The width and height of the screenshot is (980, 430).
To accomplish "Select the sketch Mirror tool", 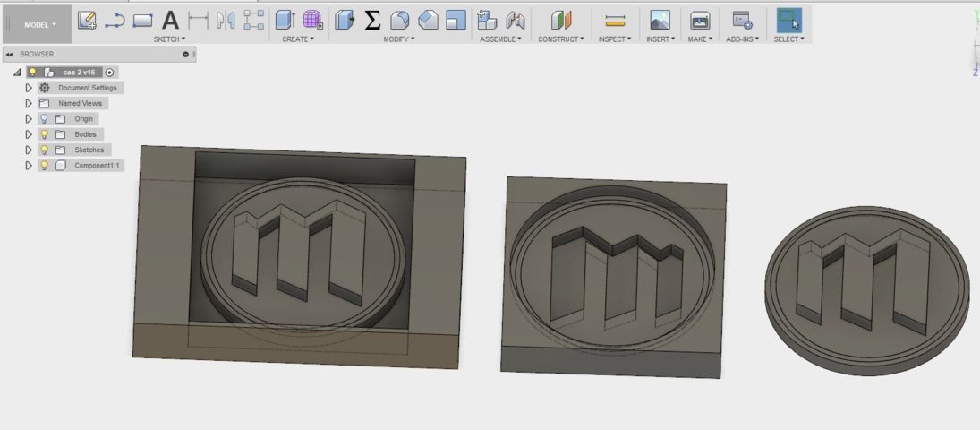I will (x=226, y=21).
